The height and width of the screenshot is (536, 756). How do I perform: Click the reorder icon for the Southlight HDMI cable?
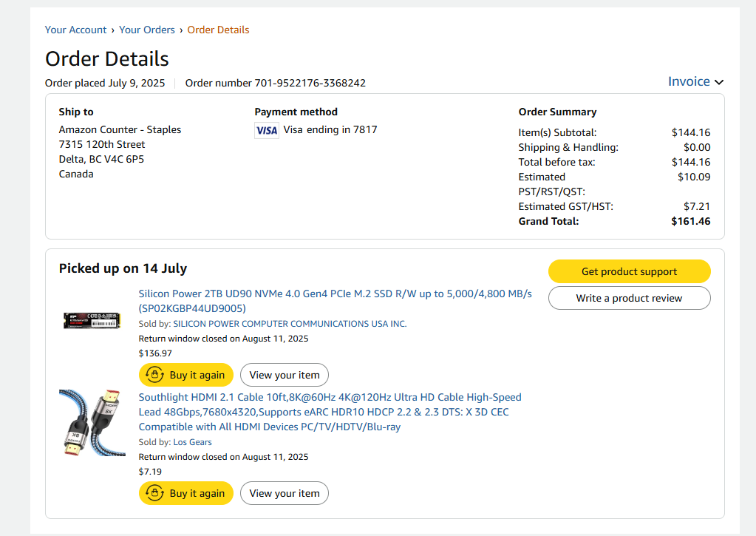click(154, 493)
